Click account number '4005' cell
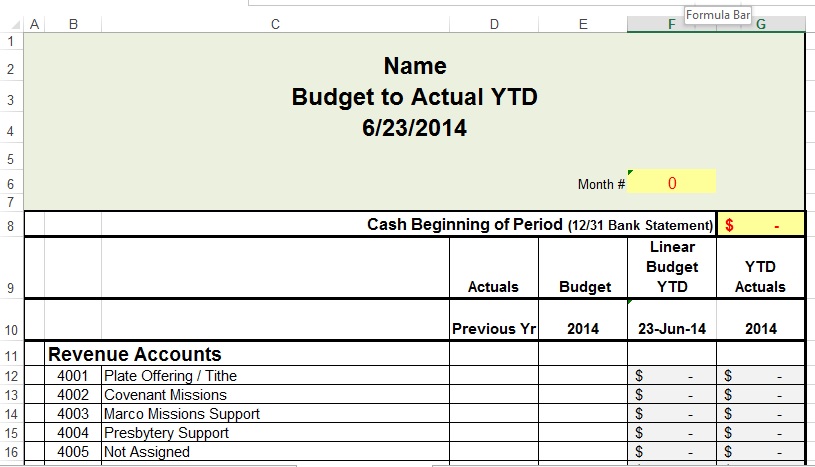This screenshot has width=815, height=467. pyautogui.click(x=73, y=452)
